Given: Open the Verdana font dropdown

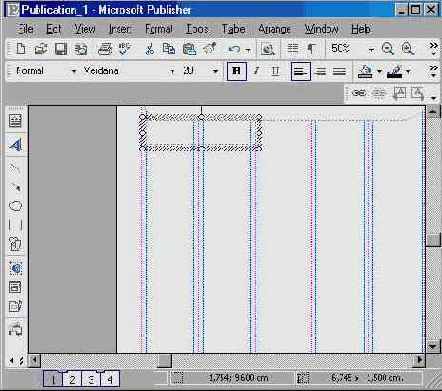Looking at the screenshot, I should point(172,71).
